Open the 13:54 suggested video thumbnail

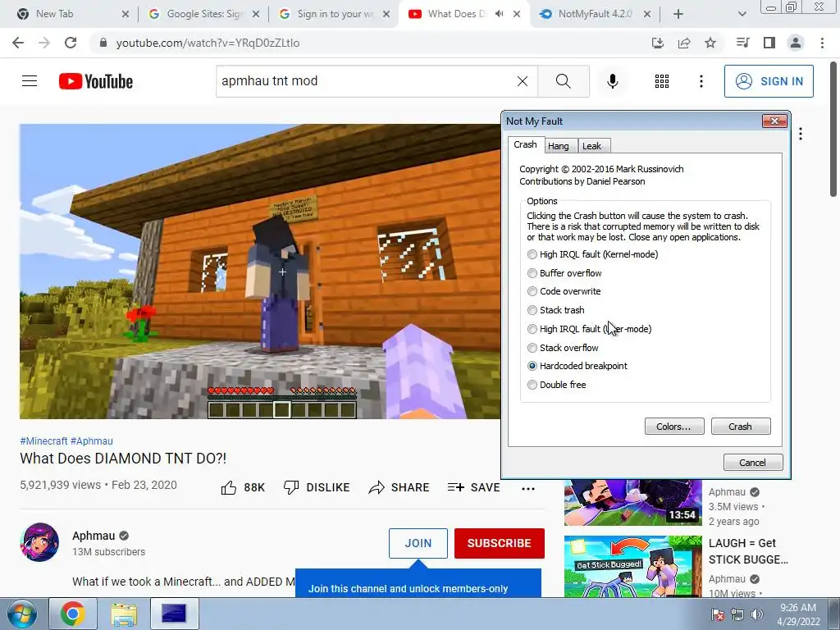coord(632,503)
